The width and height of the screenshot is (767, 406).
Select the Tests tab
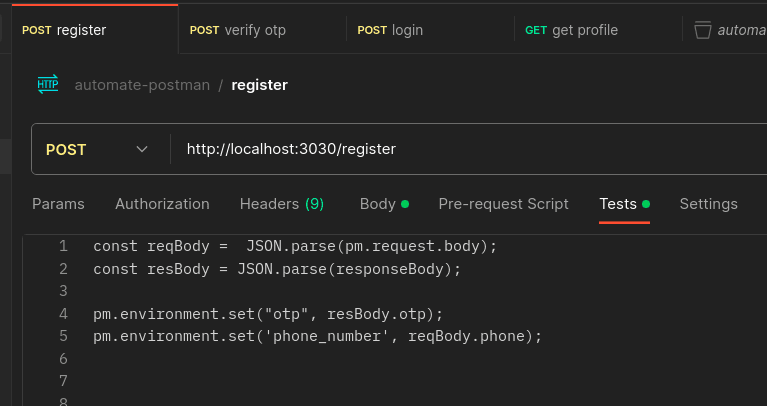click(x=624, y=204)
